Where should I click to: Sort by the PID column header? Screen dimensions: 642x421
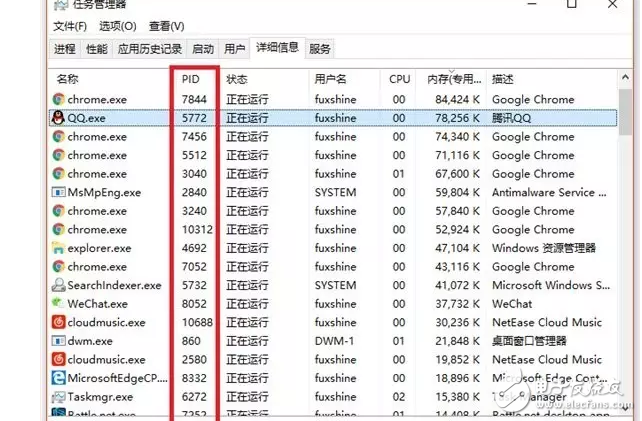(x=190, y=79)
